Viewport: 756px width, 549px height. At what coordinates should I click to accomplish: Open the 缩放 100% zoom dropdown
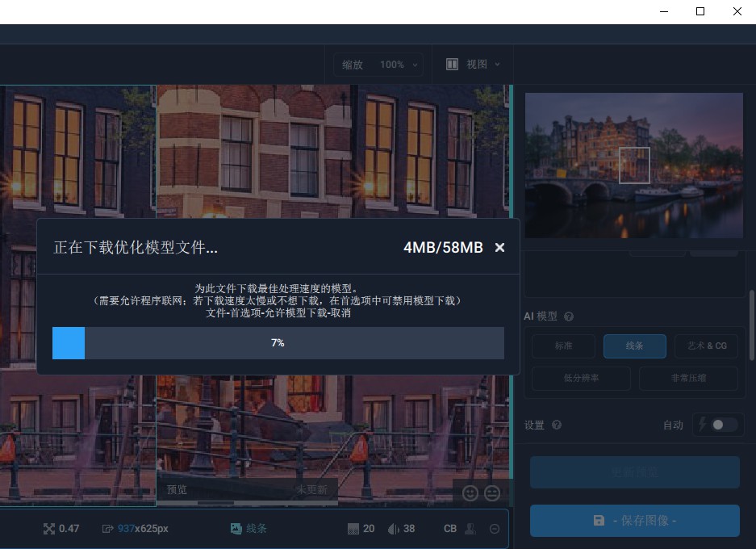coord(378,65)
